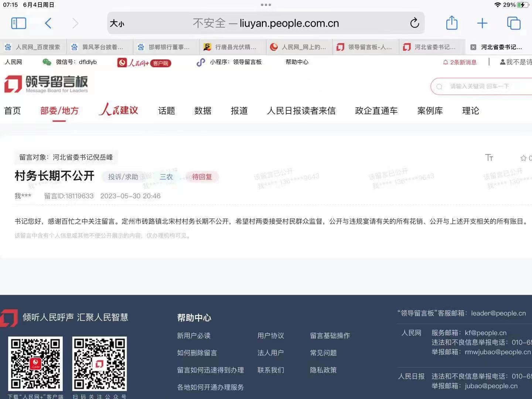
Task: Click the 请输入关键词 search field
Action: [480, 86]
